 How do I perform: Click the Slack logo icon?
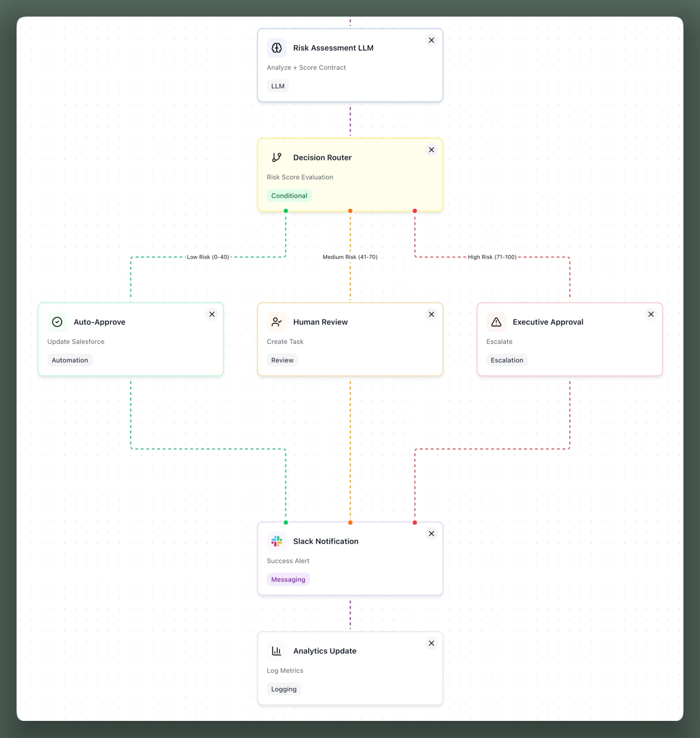pos(277,541)
